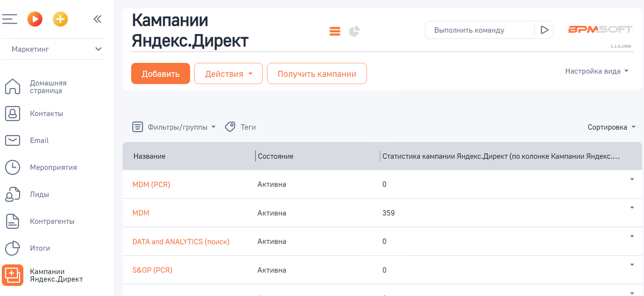This screenshot has width=644, height=296.
Task: Click the Теги tag icon
Action: (x=230, y=127)
